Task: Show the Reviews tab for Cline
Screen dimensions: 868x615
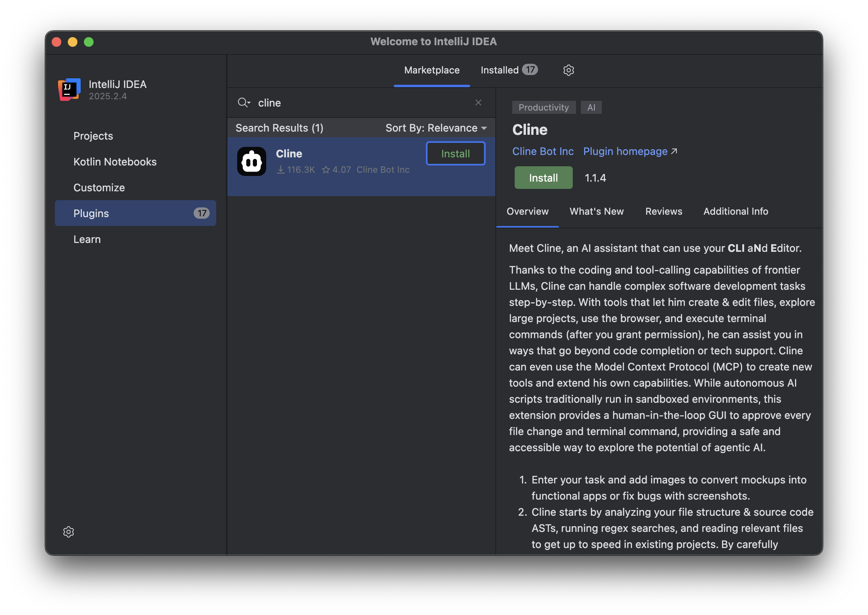Action: pos(664,211)
